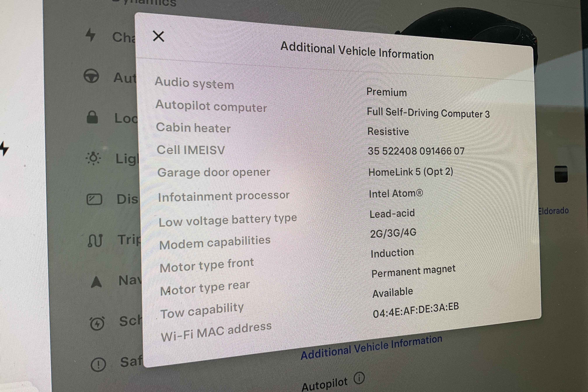Click the lightning bolt at far left edge

click(x=4, y=148)
